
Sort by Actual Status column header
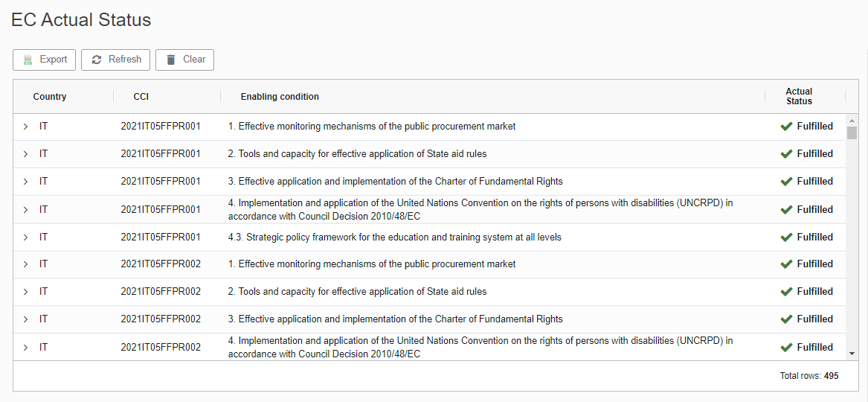799,96
